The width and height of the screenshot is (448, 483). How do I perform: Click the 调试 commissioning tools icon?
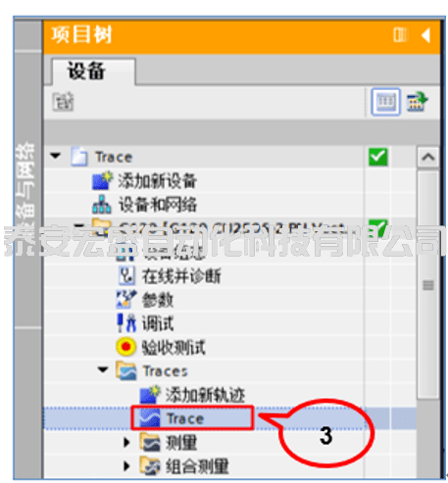coord(126,323)
